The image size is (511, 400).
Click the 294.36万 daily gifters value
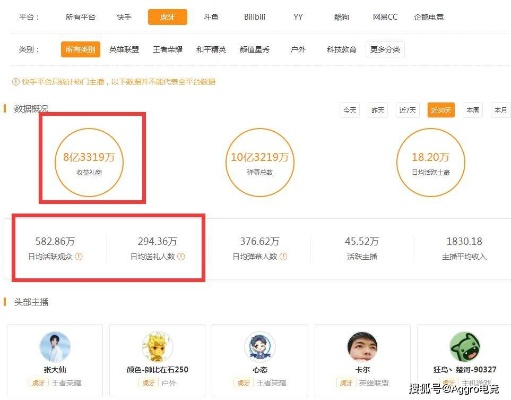click(157, 241)
